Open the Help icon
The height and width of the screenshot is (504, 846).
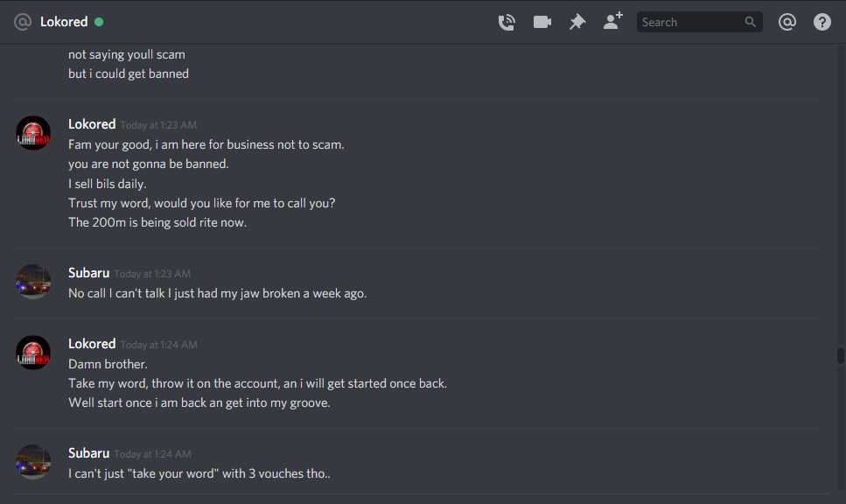pyautogui.click(x=822, y=22)
